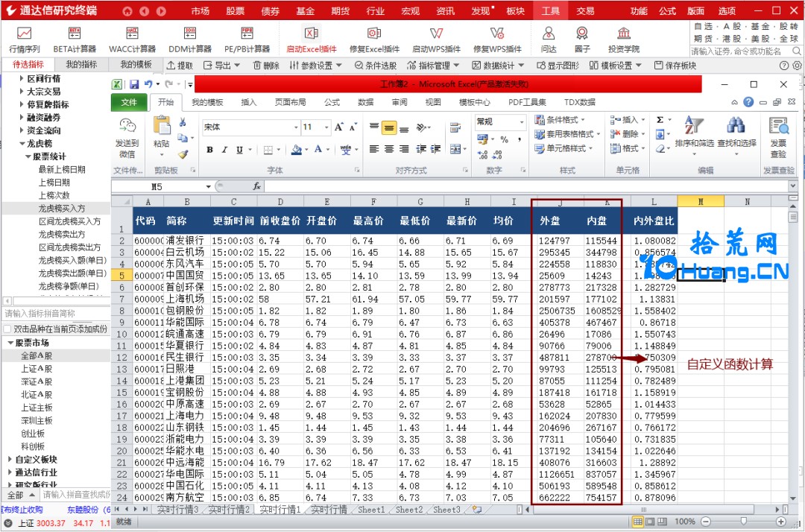Apply bold formatting in Excel
The width and height of the screenshot is (805, 532).
(209, 150)
